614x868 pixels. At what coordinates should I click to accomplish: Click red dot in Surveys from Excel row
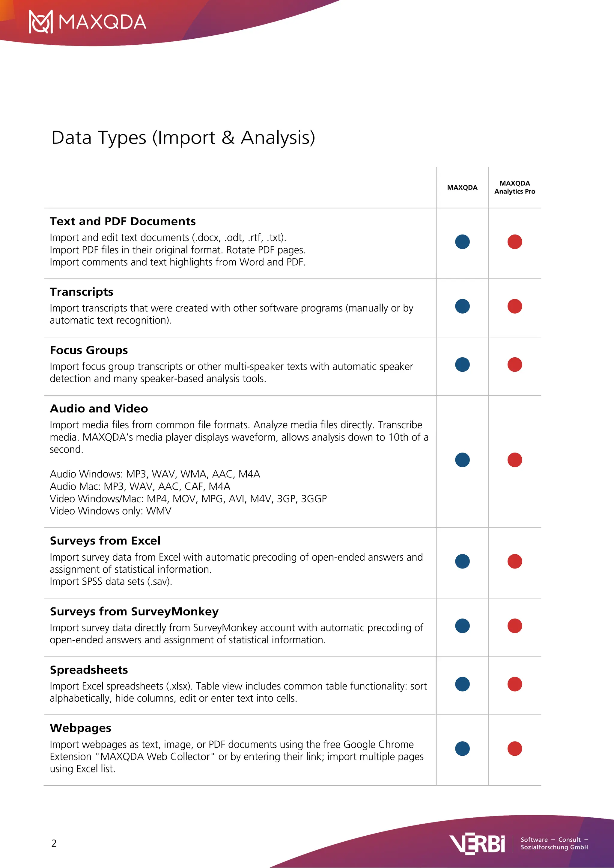pyautogui.click(x=514, y=561)
